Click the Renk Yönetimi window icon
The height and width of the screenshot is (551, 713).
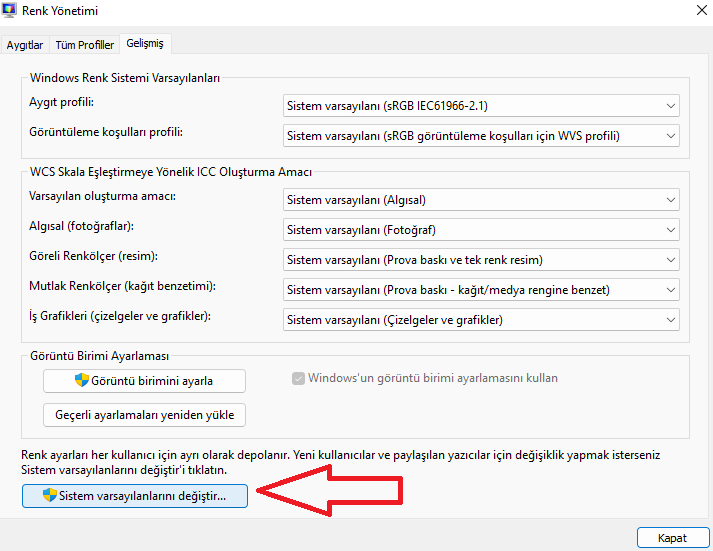click(x=9, y=10)
